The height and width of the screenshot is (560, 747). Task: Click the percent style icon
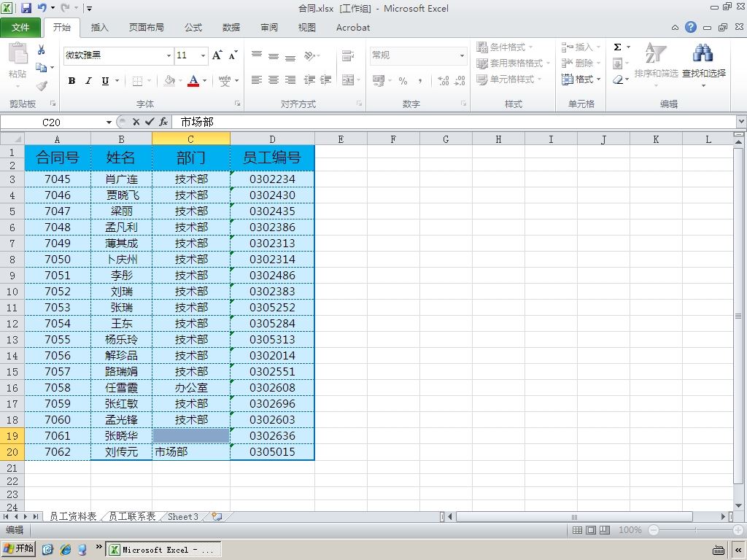[x=403, y=80]
